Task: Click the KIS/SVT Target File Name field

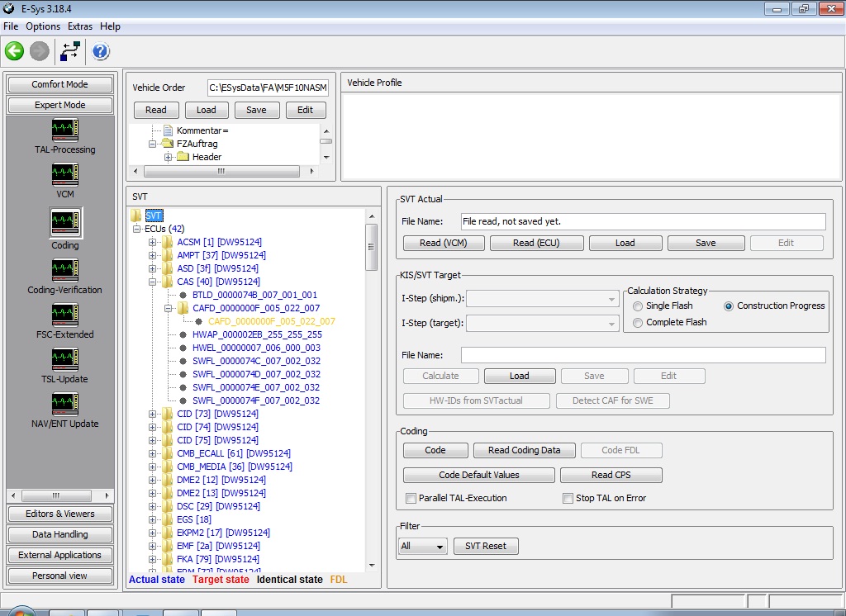Action: 643,355
